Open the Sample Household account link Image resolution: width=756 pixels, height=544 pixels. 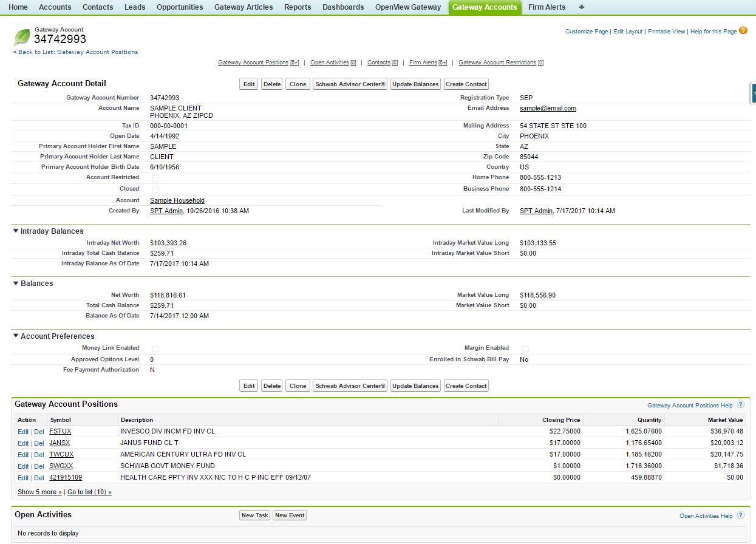(x=177, y=200)
